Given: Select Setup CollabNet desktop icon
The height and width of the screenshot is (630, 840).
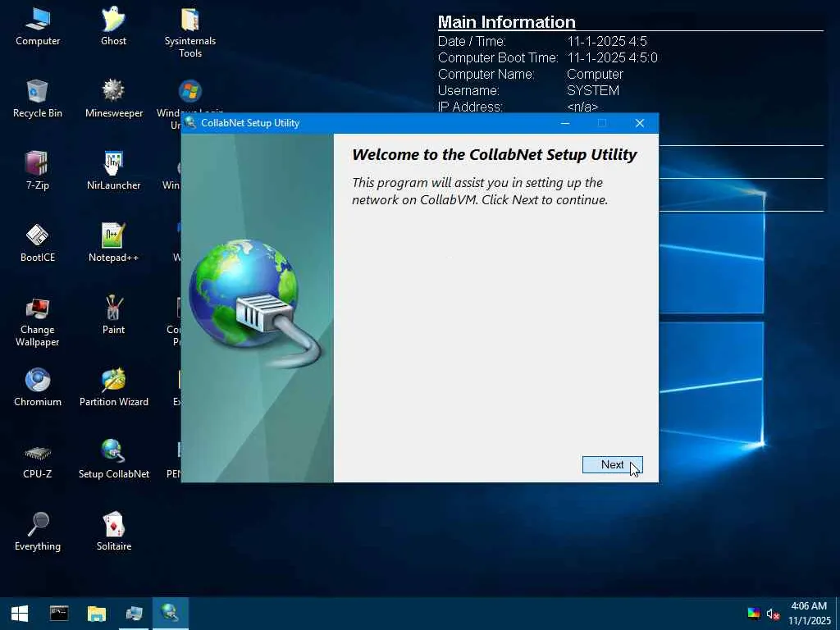Looking at the screenshot, I should [113, 459].
